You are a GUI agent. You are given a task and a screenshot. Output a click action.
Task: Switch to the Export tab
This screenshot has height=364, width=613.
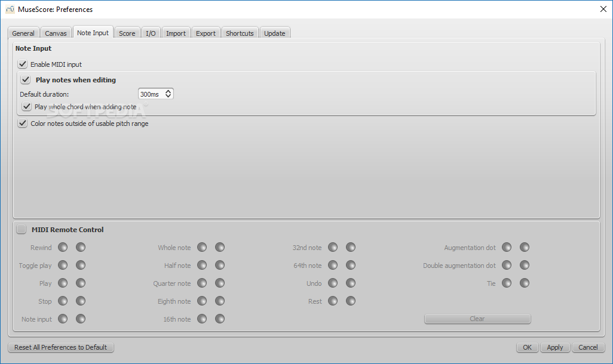pyautogui.click(x=206, y=33)
